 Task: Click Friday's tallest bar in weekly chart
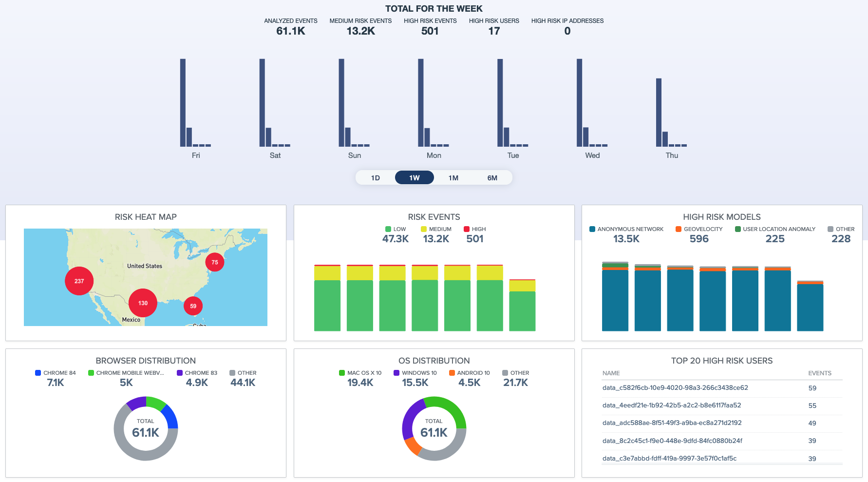183,103
